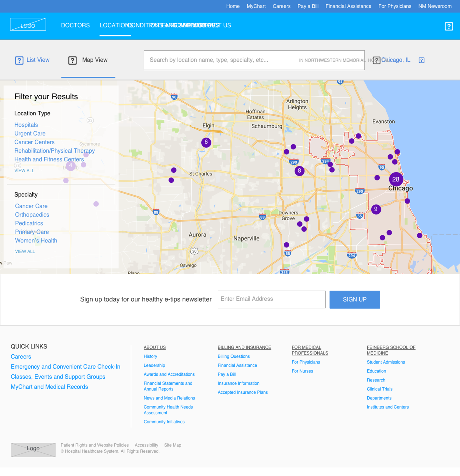Switch to List View
The width and height of the screenshot is (460, 476).
38,60
